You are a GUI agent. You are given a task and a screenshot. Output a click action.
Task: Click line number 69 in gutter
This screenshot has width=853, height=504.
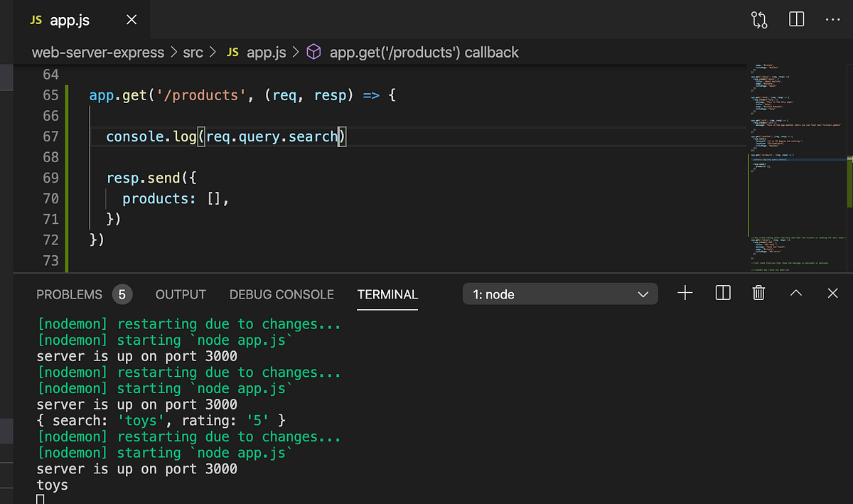point(50,178)
